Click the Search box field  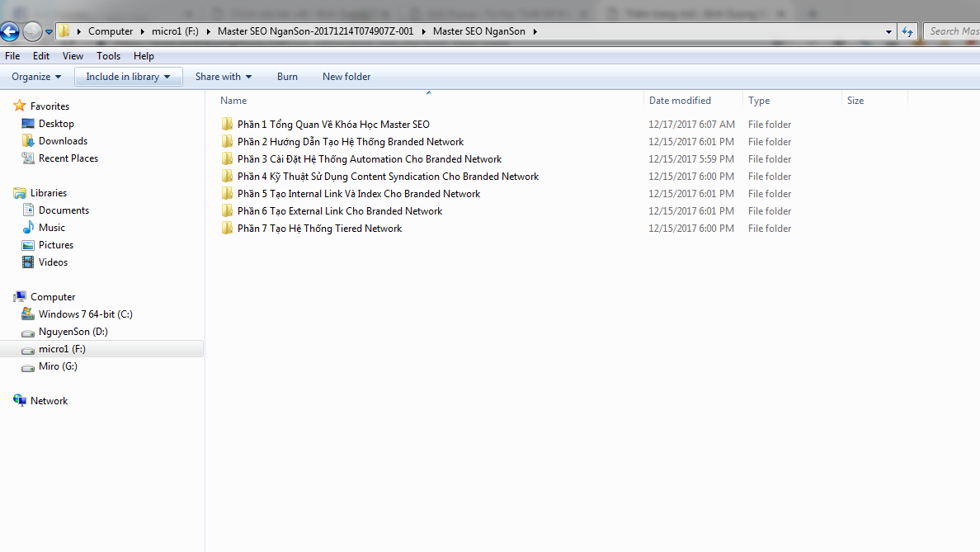click(x=953, y=31)
